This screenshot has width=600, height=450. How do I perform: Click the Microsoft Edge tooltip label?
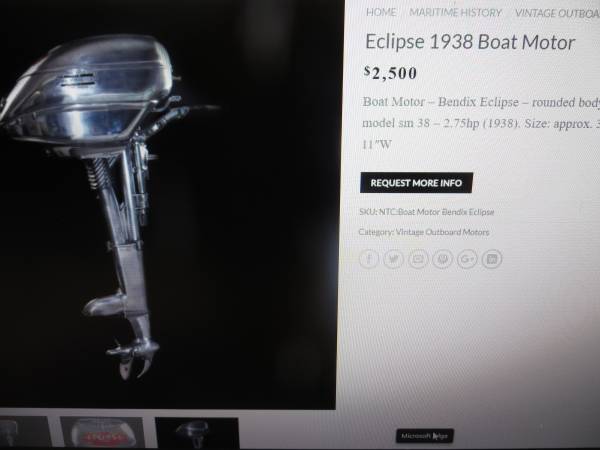425,436
